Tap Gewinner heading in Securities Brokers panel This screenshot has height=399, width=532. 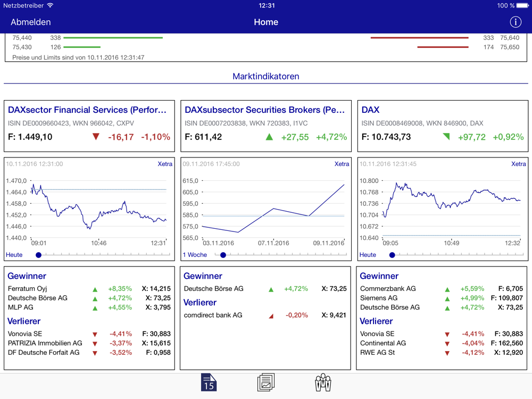click(203, 276)
